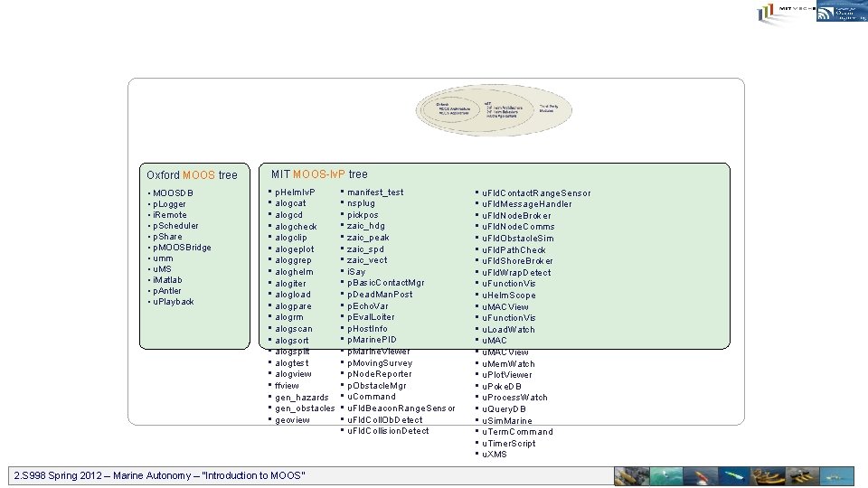Select the 'pHostInfo' entry
Viewport: 868px width, 488px height.
pyautogui.click(x=367, y=329)
